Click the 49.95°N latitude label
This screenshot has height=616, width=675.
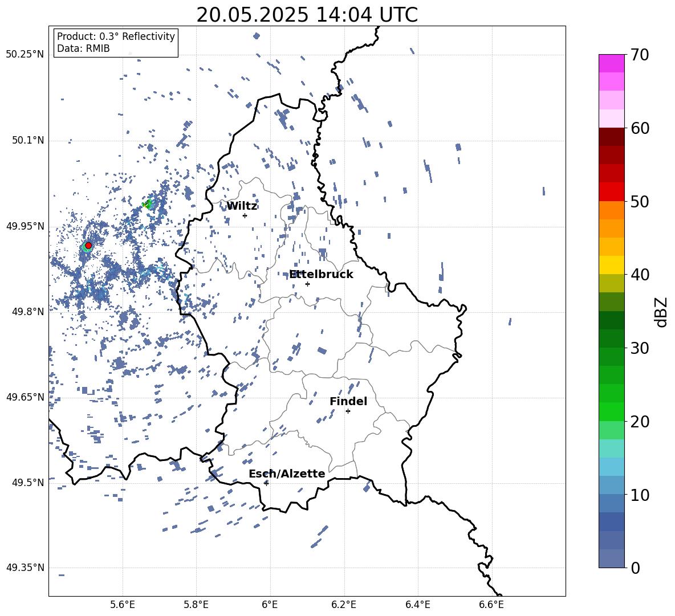click(25, 226)
